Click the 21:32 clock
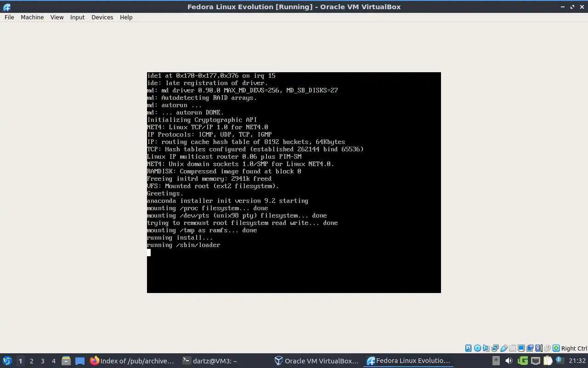The width and height of the screenshot is (588, 368). click(x=577, y=361)
